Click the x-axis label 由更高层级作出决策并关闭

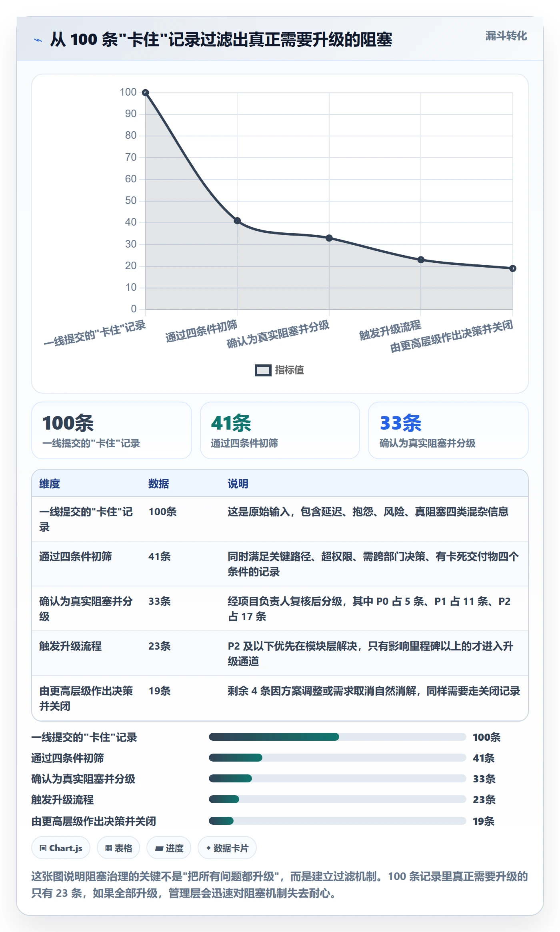tap(452, 336)
